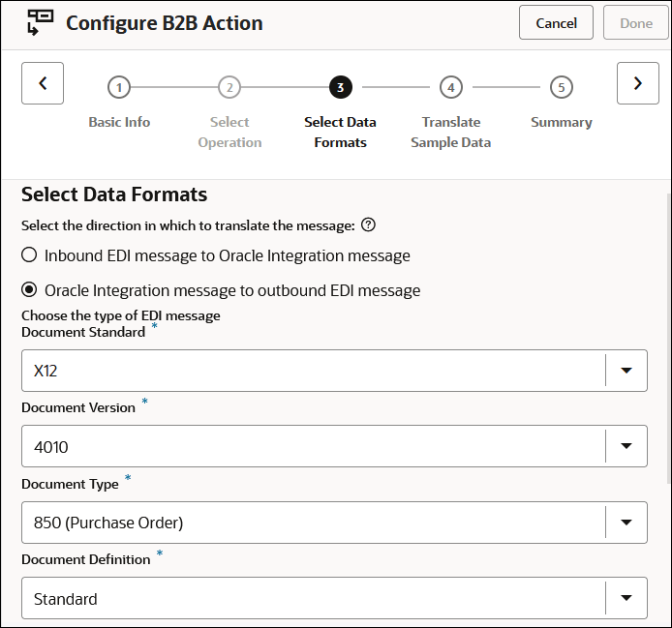The width and height of the screenshot is (672, 628).
Task: Click the Document Version label
Action: (x=78, y=407)
